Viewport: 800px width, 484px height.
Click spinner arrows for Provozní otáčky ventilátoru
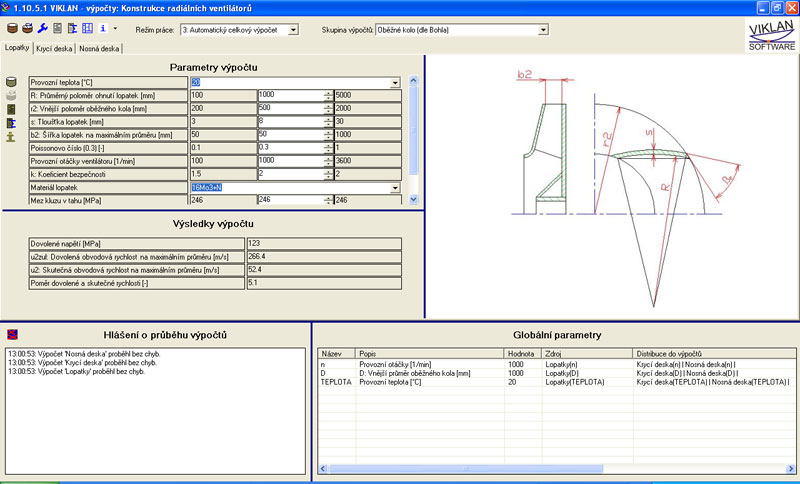pos(329,160)
